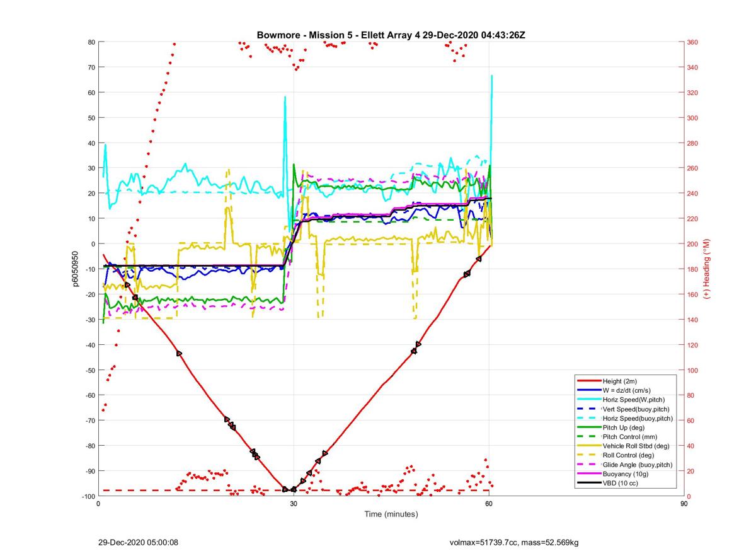Click the "p6050950" vertical axis label
The image size is (756, 558).
(x=74, y=269)
